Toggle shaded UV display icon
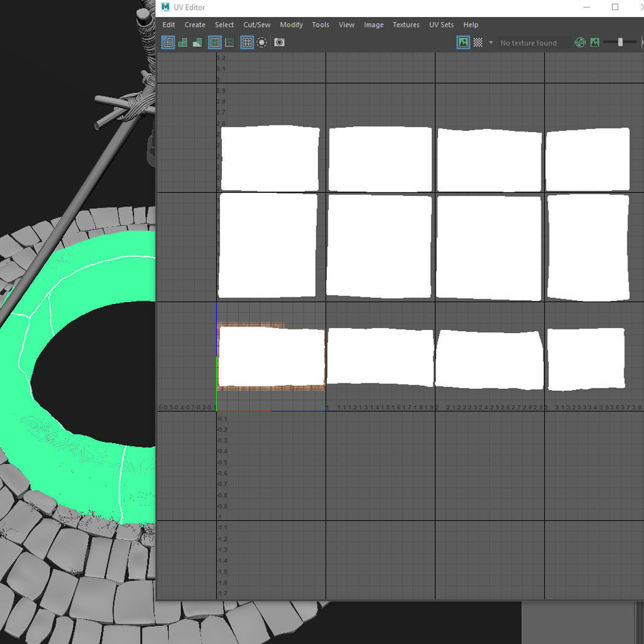Image resolution: width=644 pixels, height=644 pixels. [x=183, y=42]
